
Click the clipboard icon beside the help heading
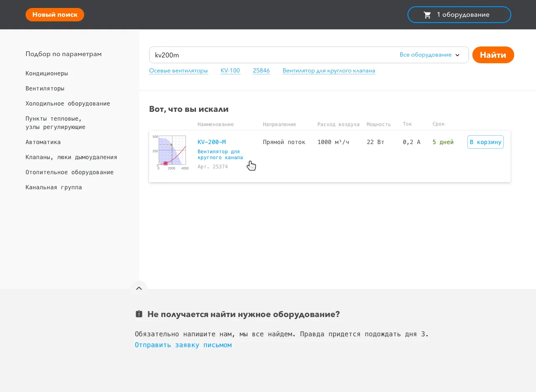[139, 314]
